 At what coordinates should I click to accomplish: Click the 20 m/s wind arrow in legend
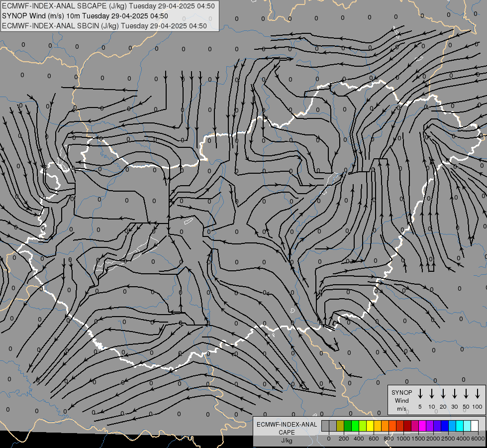pos(443,394)
